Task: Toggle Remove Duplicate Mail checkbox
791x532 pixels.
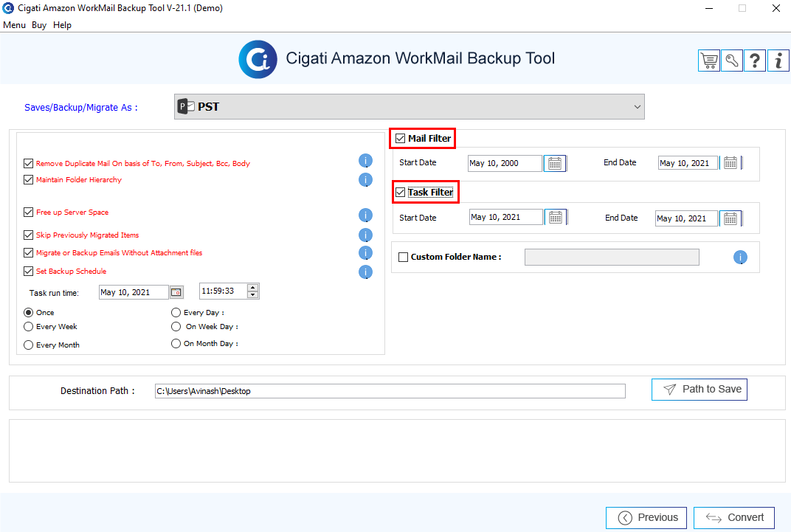Action: click(x=28, y=163)
